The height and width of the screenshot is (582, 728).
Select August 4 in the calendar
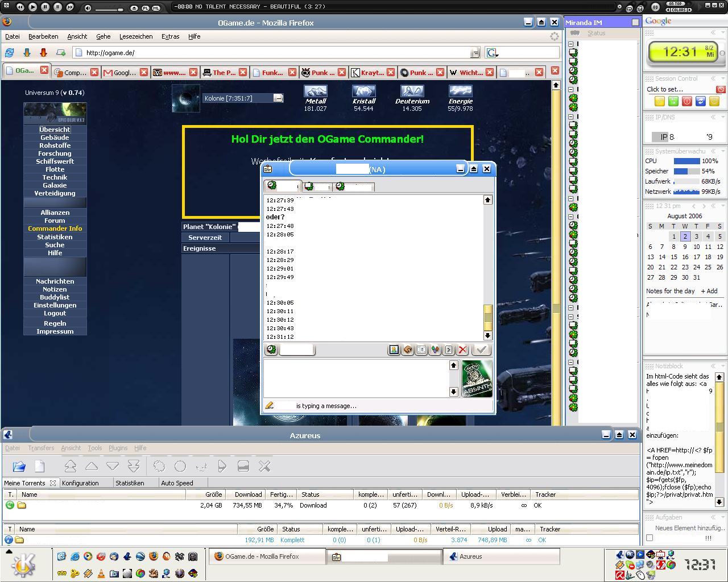[708, 236]
